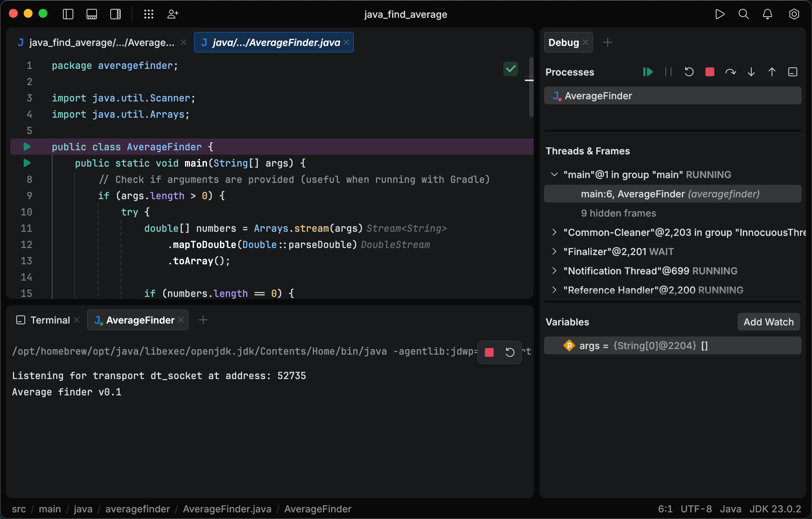Click the Add Watch button
The width and height of the screenshot is (812, 519).
click(768, 322)
